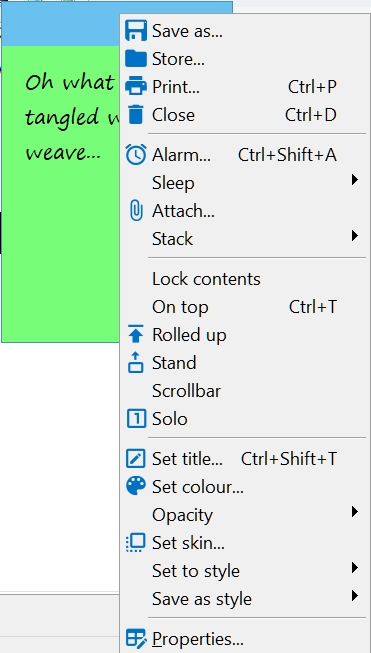Open the Set to style submenu

point(245,571)
